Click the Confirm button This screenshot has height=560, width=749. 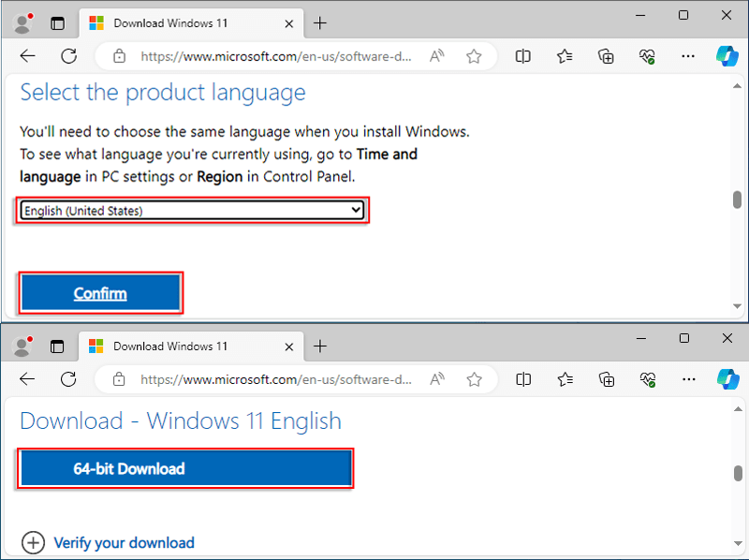[100, 293]
